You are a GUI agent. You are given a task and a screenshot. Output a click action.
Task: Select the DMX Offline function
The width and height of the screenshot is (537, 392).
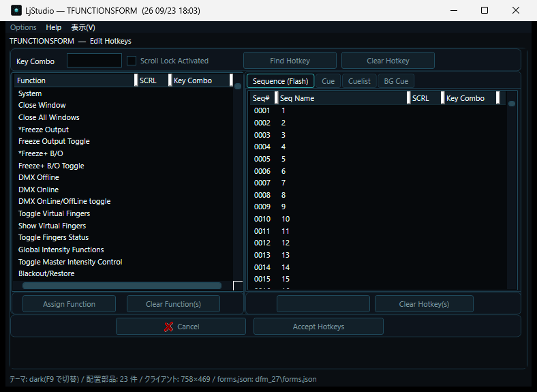(x=123, y=177)
